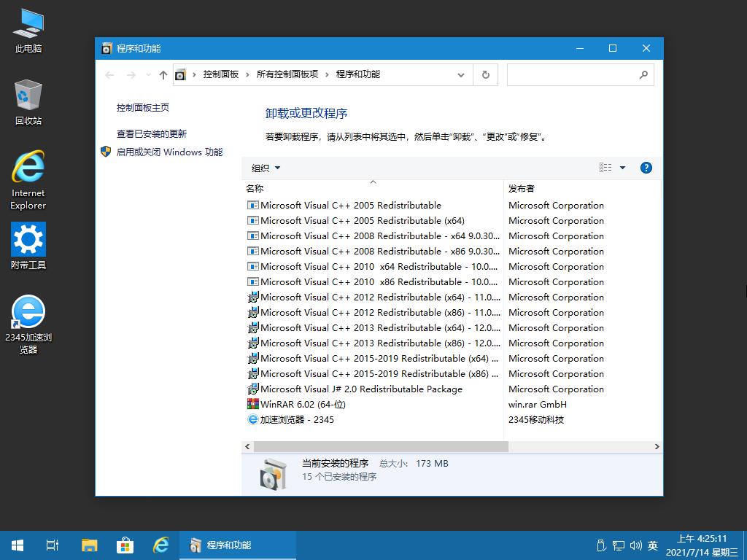Expand chevron after 所有控制面板项 breadcrumb
This screenshot has width=747, height=560.
click(327, 75)
